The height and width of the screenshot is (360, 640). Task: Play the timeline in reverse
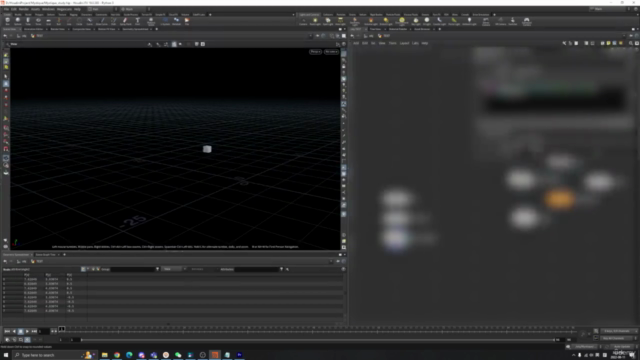tap(14, 331)
